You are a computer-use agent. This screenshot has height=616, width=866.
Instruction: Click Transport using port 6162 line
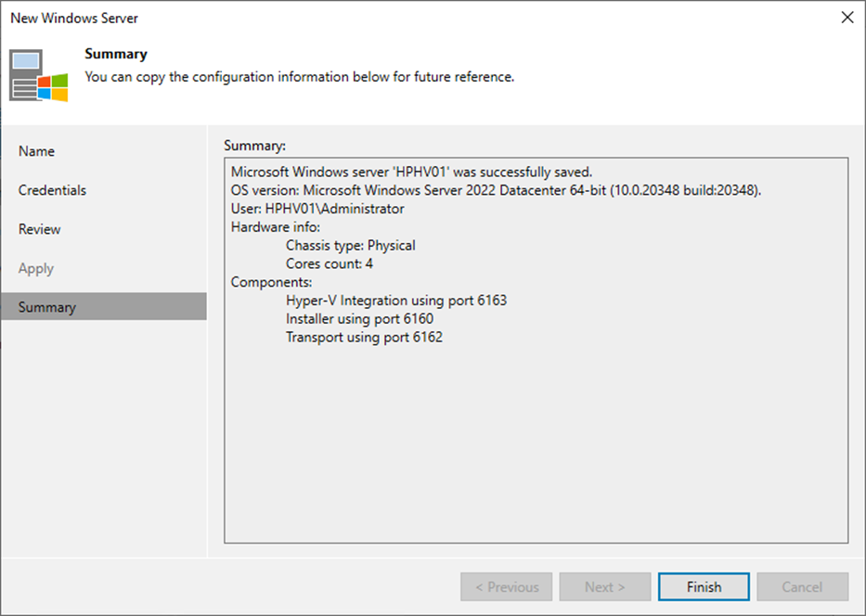pos(364,338)
